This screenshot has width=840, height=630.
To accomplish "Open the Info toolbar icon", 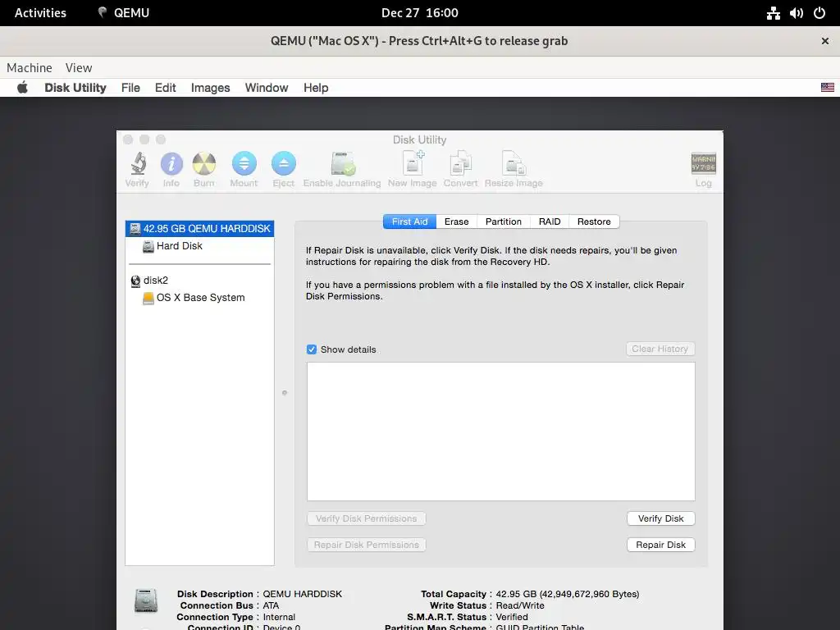I will 171,164.
